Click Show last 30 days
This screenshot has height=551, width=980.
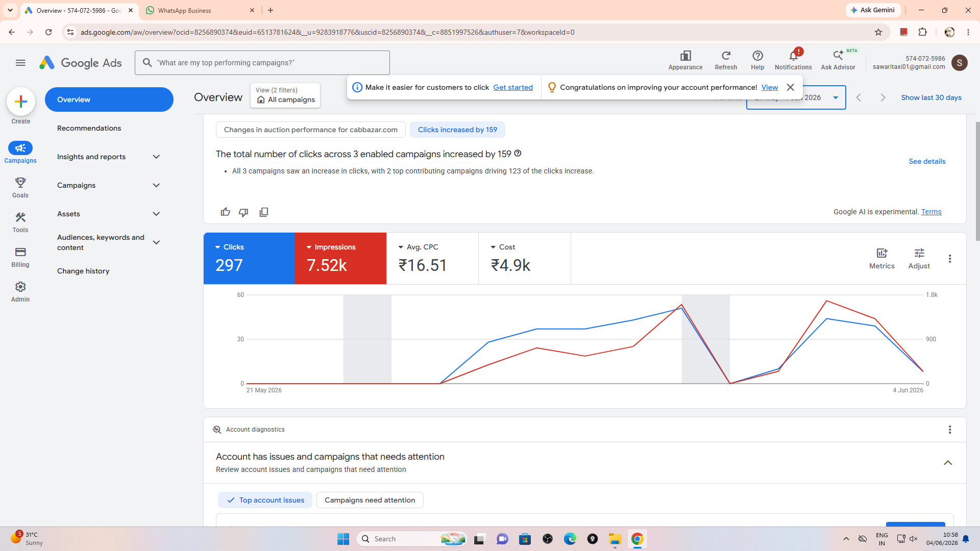(x=931, y=97)
